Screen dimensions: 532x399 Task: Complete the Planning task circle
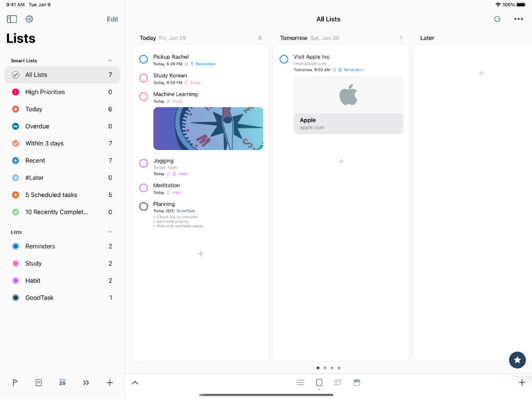pos(144,206)
